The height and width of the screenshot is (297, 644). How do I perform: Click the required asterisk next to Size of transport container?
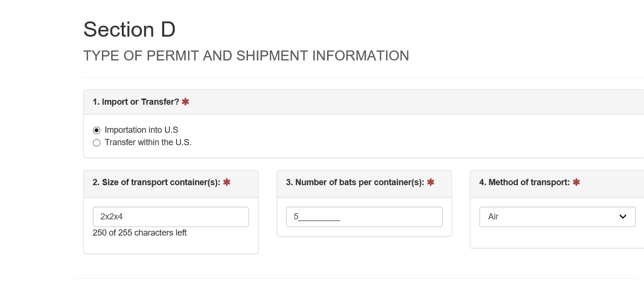(227, 182)
